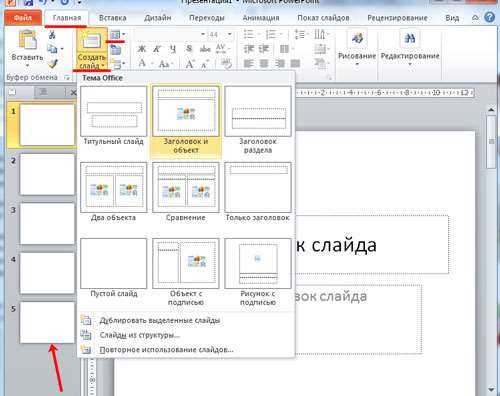Click the text Columns icon
This screenshot has width=500, height=396.
284,49
